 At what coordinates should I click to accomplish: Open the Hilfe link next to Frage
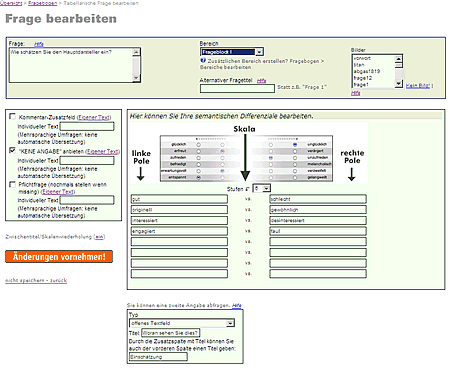click(x=39, y=44)
